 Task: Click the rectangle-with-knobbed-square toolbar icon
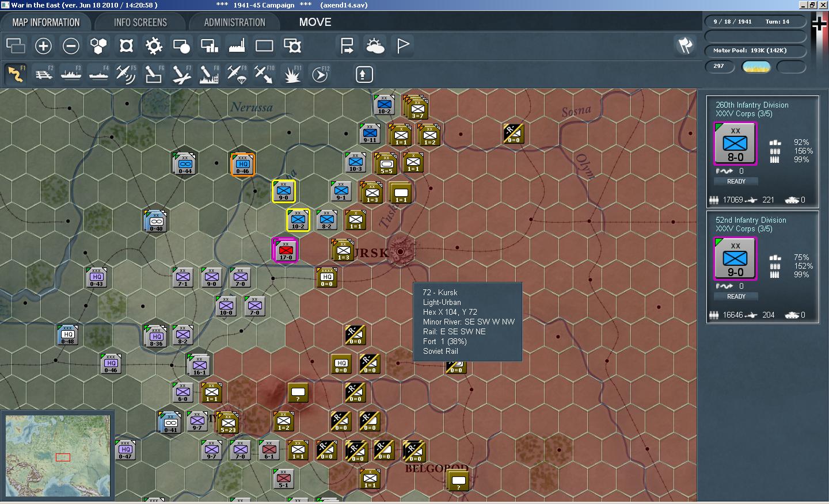point(292,46)
